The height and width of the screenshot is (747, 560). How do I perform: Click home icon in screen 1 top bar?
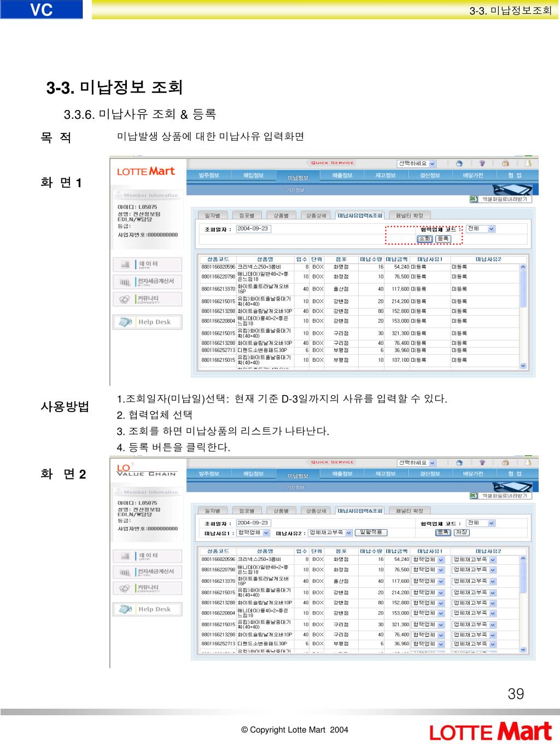pyautogui.click(x=460, y=163)
